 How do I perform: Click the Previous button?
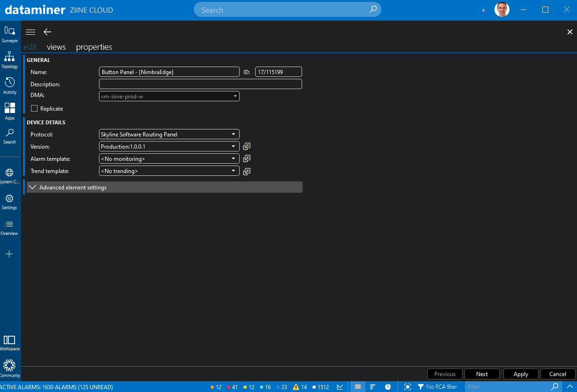click(x=445, y=374)
